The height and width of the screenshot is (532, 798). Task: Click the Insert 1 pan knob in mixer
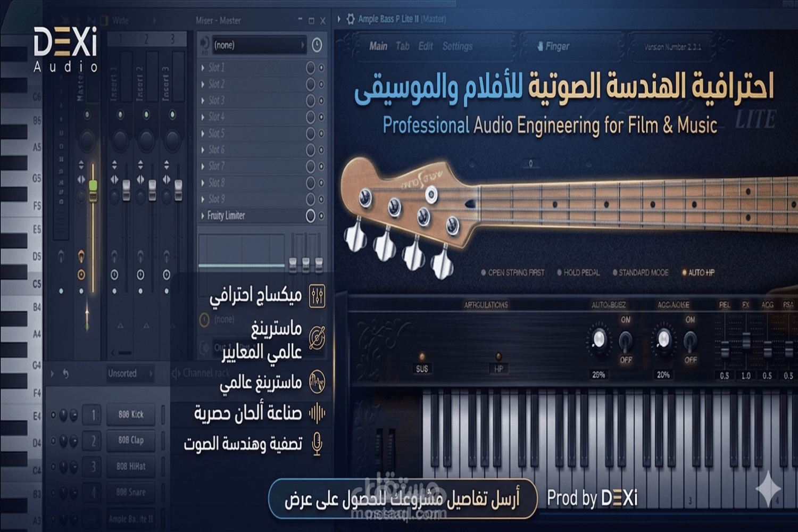click(120, 140)
